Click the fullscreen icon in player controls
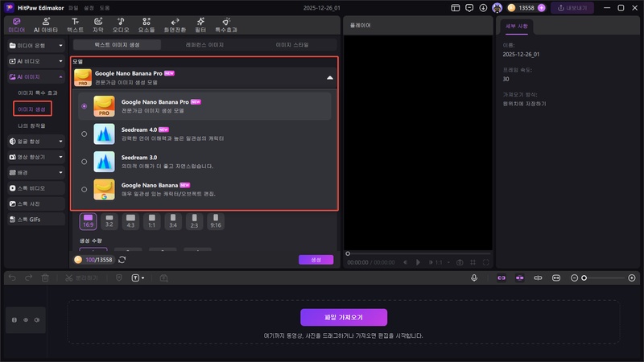Screen dimensions: 644x362 486,262
